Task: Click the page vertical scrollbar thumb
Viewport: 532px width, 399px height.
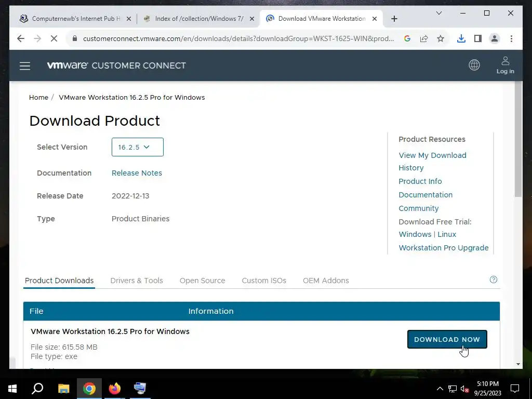Action: [518, 139]
